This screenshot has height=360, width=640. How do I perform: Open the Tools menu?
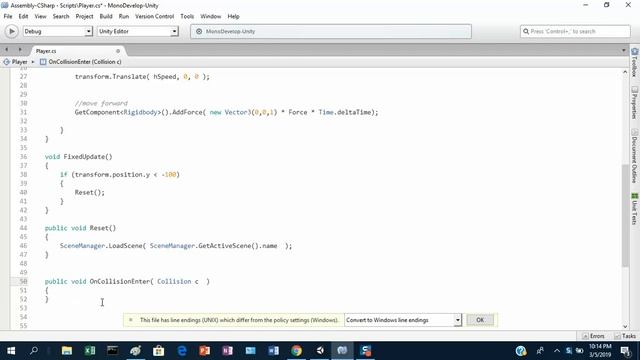click(x=187, y=16)
